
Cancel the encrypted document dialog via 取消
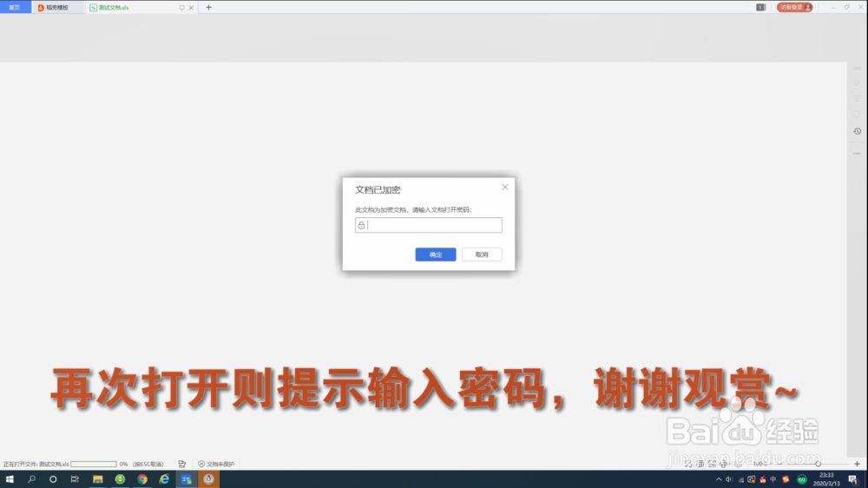(x=482, y=254)
